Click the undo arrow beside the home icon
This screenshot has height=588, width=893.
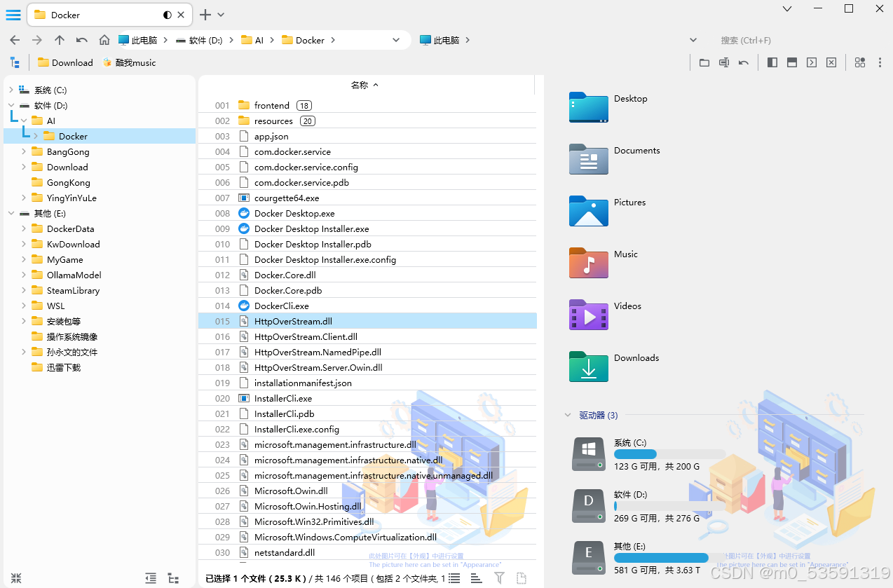82,40
